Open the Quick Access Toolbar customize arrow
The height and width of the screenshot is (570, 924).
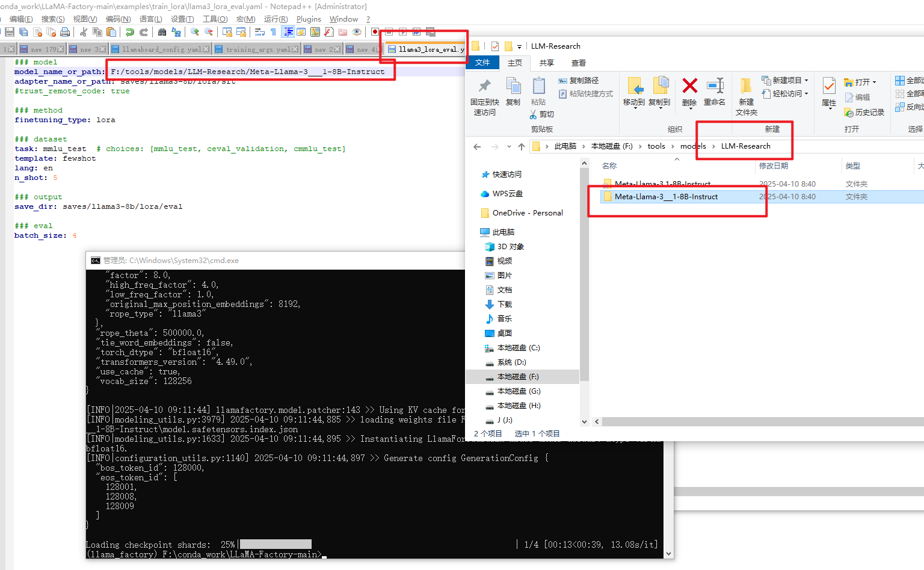[519, 46]
